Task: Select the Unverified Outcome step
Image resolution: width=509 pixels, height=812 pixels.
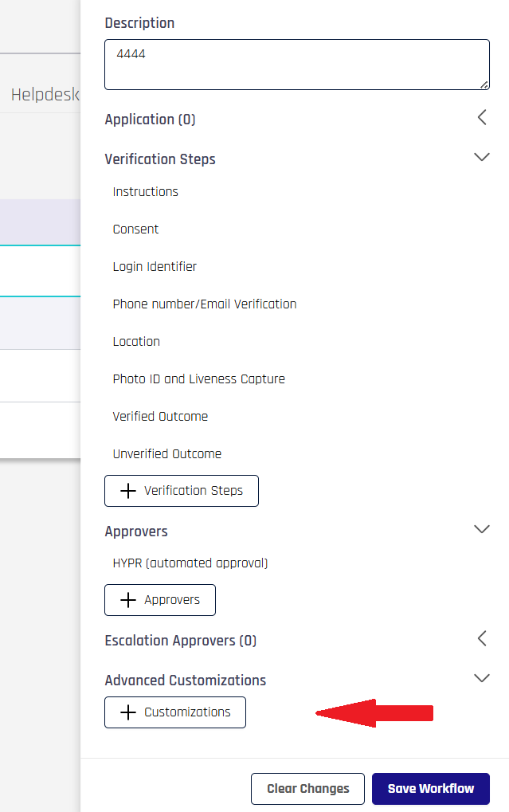Action: (x=167, y=454)
